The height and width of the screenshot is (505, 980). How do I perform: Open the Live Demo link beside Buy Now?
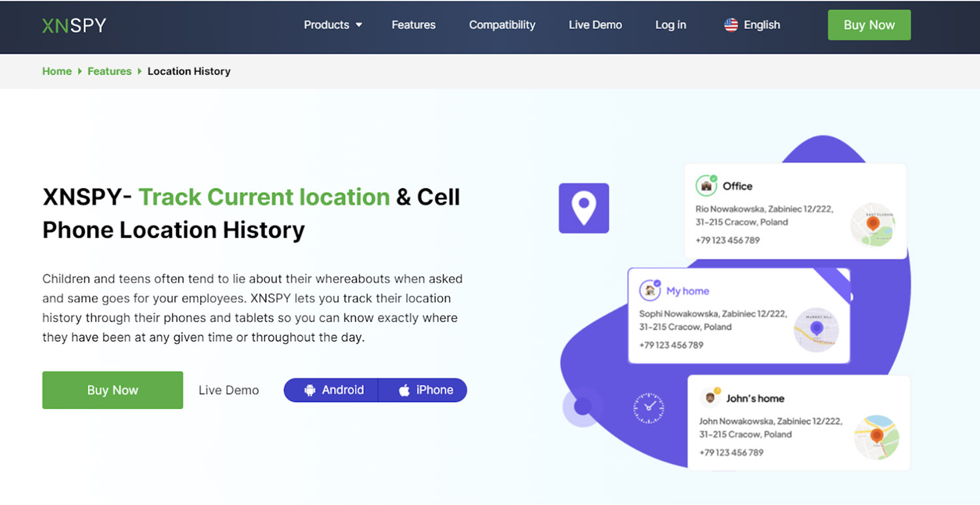coord(229,390)
